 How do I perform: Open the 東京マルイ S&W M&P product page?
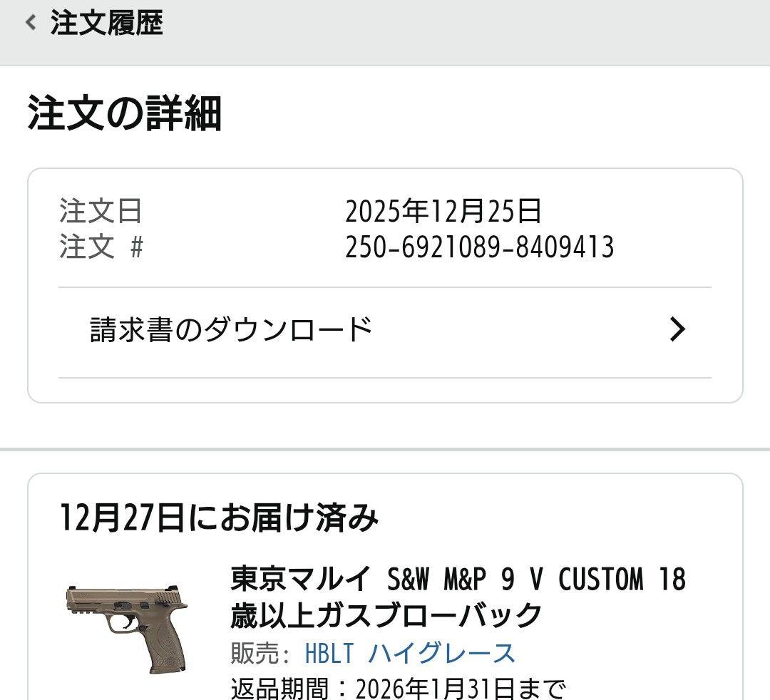point(456,580)
